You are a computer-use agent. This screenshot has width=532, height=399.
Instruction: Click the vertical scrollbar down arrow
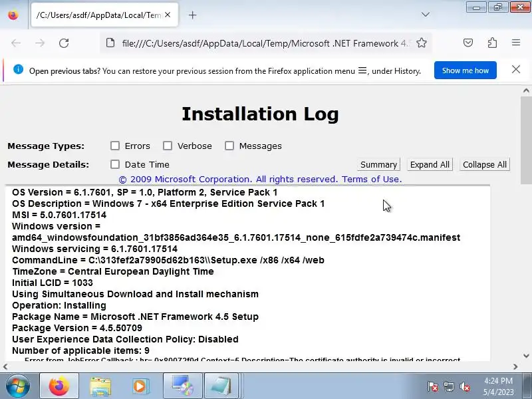[x=526, y=356]
